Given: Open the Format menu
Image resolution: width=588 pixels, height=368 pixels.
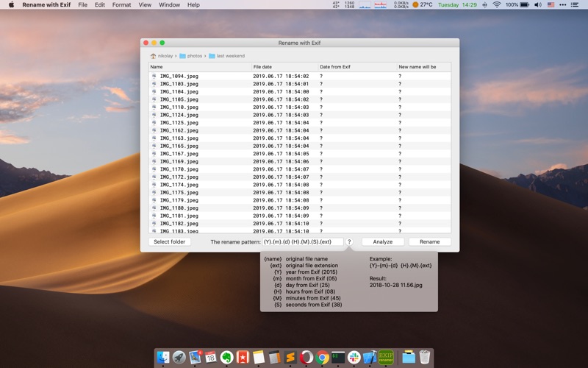Looking at the screenshot, I should [121, 4].
